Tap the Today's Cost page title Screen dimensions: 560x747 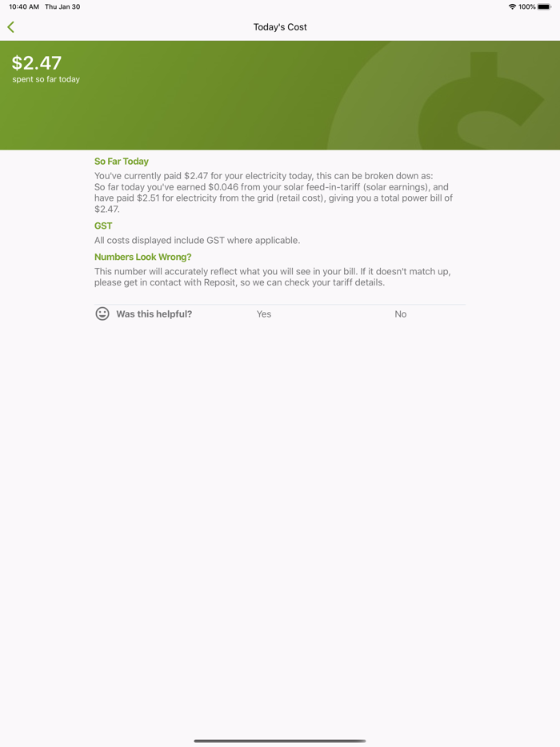tap(280, 27)
